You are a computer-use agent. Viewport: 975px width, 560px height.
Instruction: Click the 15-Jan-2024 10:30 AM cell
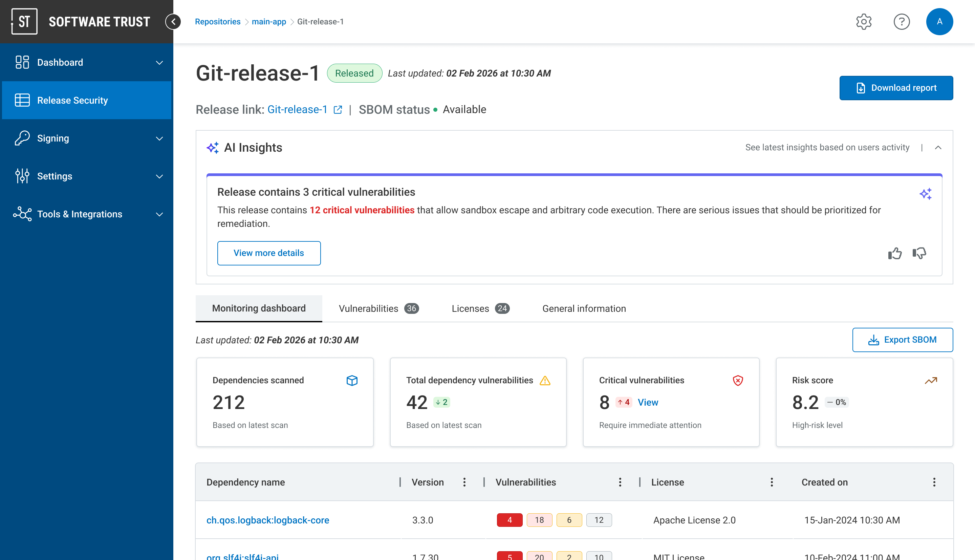852,520
